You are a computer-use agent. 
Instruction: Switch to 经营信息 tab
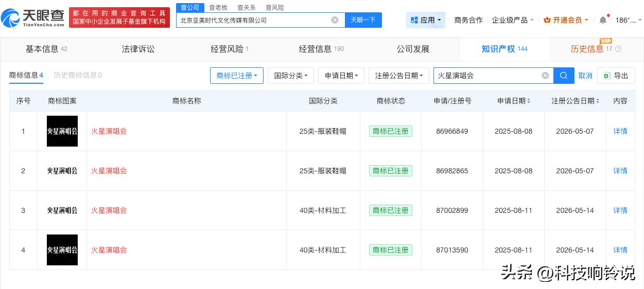(321, 49)
